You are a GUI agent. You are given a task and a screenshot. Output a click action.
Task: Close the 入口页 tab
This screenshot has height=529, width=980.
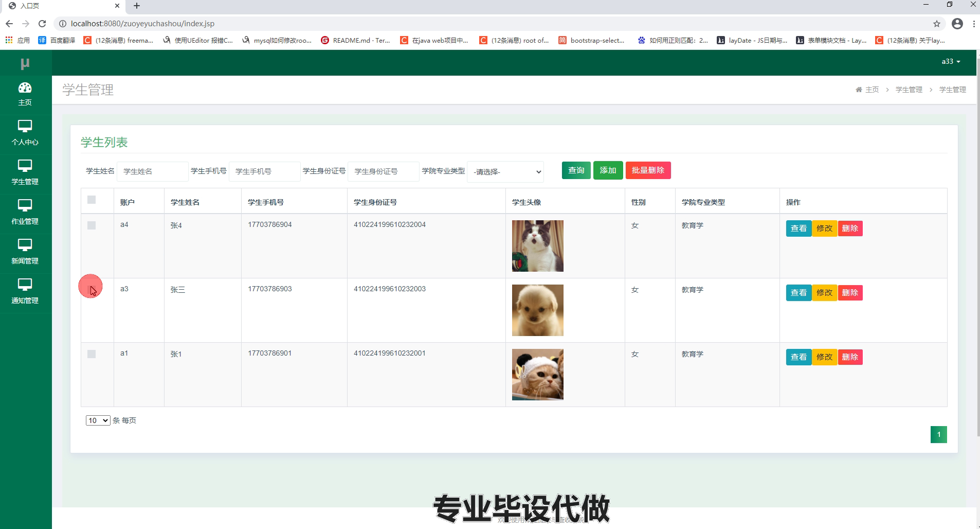(117, 6)
